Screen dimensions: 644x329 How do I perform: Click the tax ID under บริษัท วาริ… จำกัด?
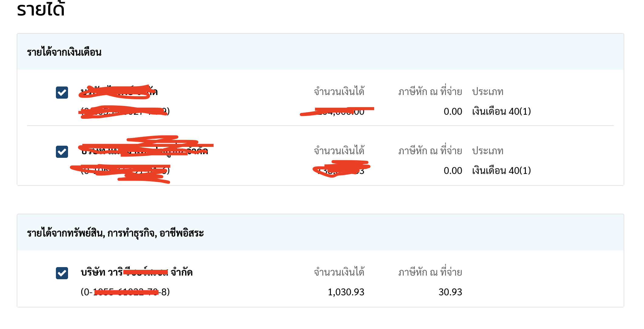125,292
